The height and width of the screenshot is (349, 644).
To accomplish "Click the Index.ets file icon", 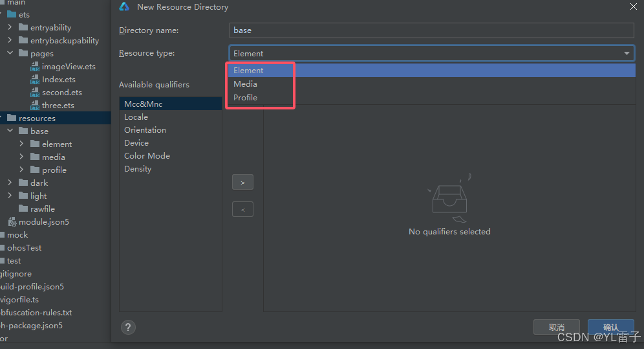I will pos(35,80).
